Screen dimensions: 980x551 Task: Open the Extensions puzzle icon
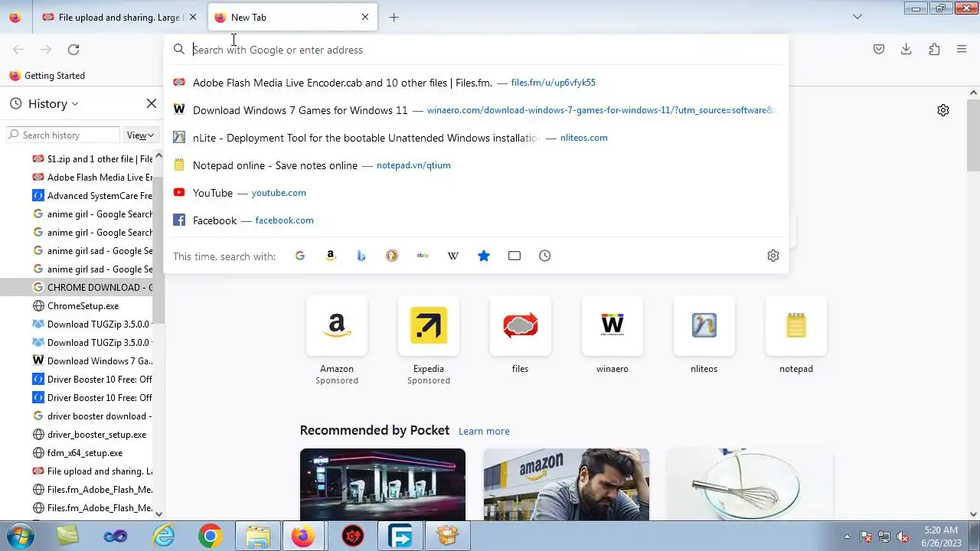[934, 50]
